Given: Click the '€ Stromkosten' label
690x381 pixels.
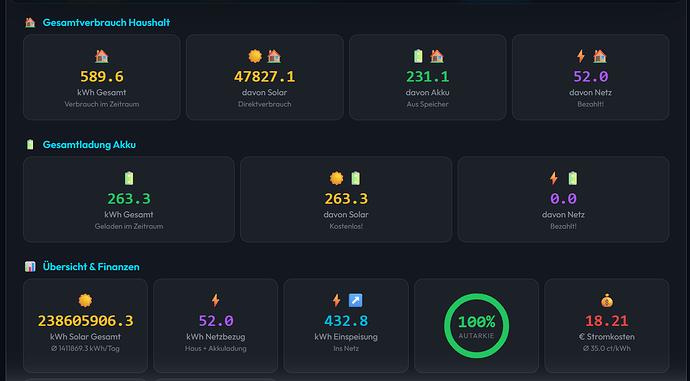Looking at the screenshot, I should click(x=607, y=337).
